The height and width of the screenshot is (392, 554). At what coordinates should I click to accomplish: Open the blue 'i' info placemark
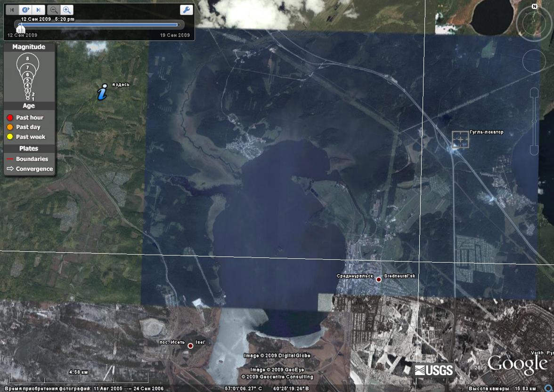point(102,92)
